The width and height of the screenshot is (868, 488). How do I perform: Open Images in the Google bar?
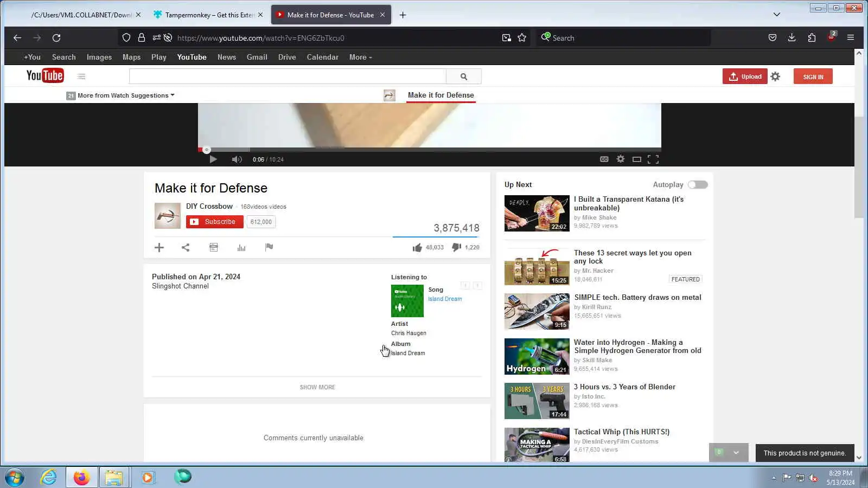tap(99, 57)
